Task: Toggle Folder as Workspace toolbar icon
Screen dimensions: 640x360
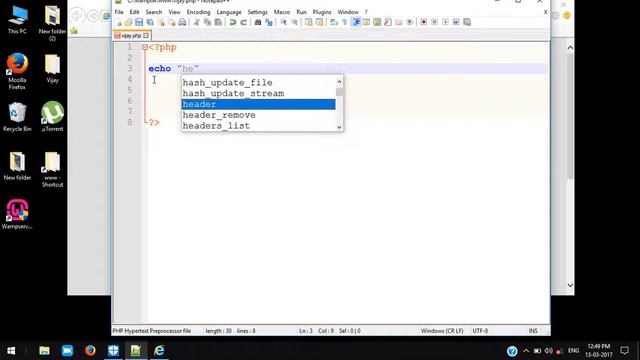Action: tap(399, 22)
